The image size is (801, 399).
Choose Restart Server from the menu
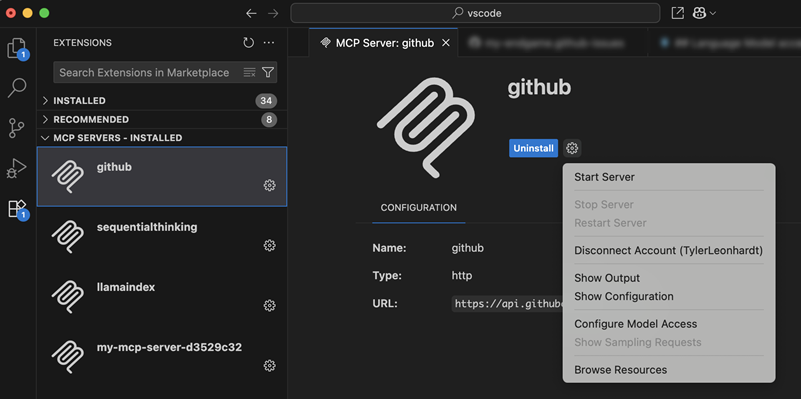(669, 223)
